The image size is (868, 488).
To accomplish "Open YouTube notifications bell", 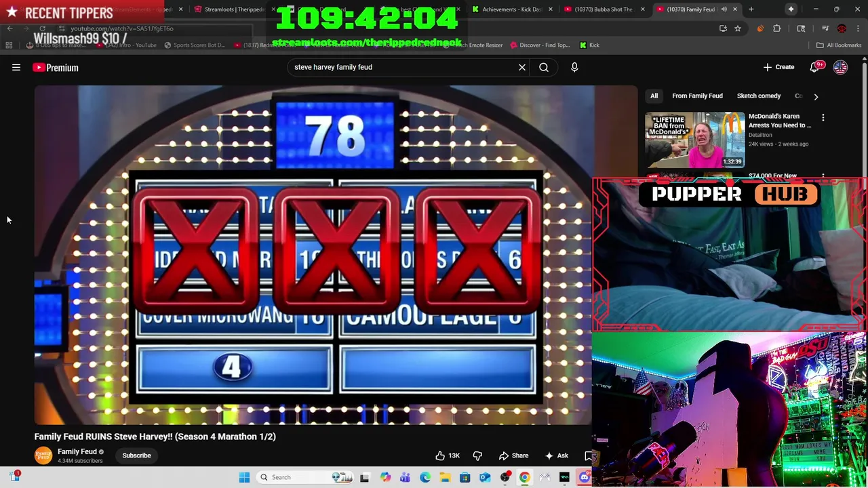I will pos(815,67).
